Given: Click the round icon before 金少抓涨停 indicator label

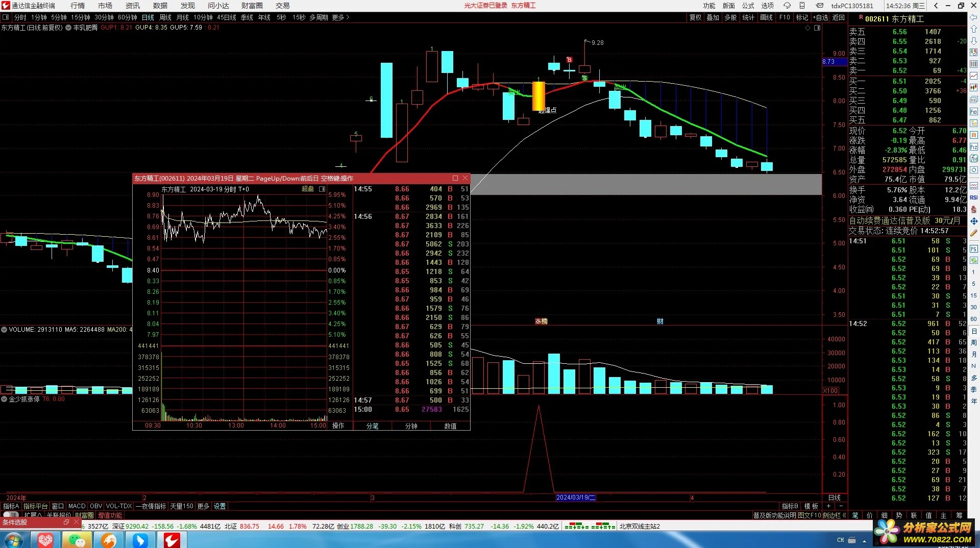Looking at the screenshot, I should (4, 399).
